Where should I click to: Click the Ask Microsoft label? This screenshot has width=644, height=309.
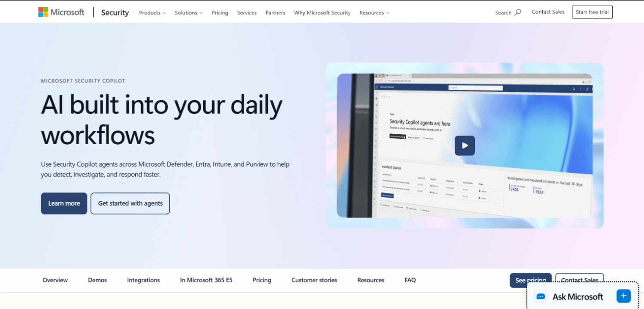(578, 297)
